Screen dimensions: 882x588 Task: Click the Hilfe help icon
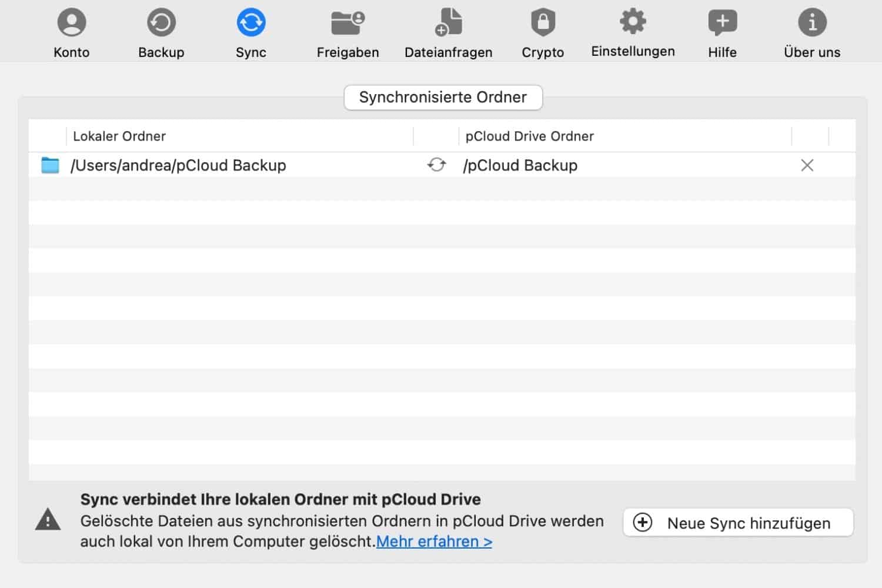pos(722,33)
